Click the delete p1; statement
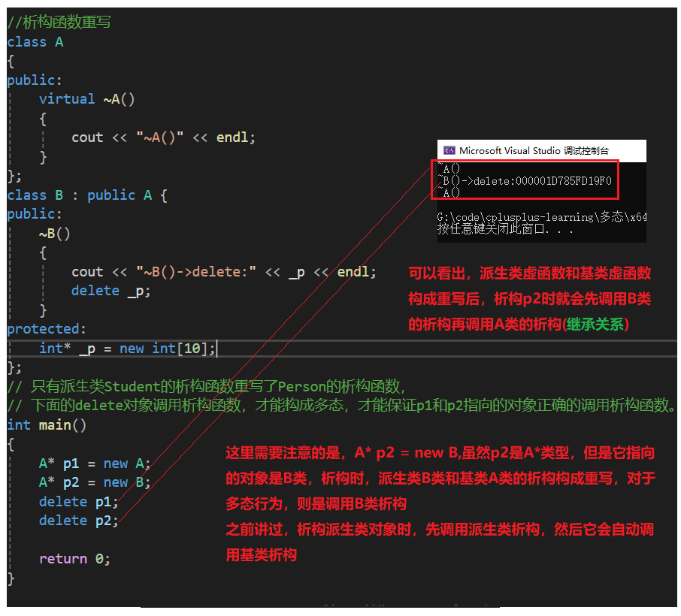This screenshot has width=681, height=616. tap(79, 502)
